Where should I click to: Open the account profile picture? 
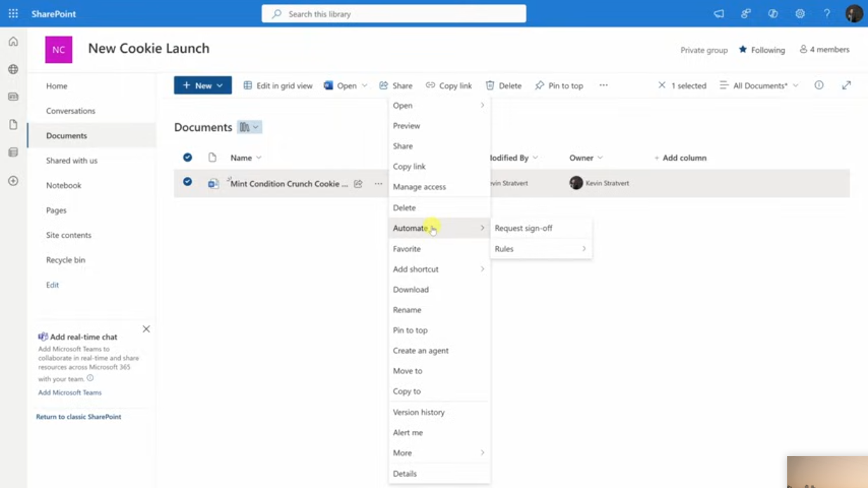pyautogui.click(x=854, y=13)
